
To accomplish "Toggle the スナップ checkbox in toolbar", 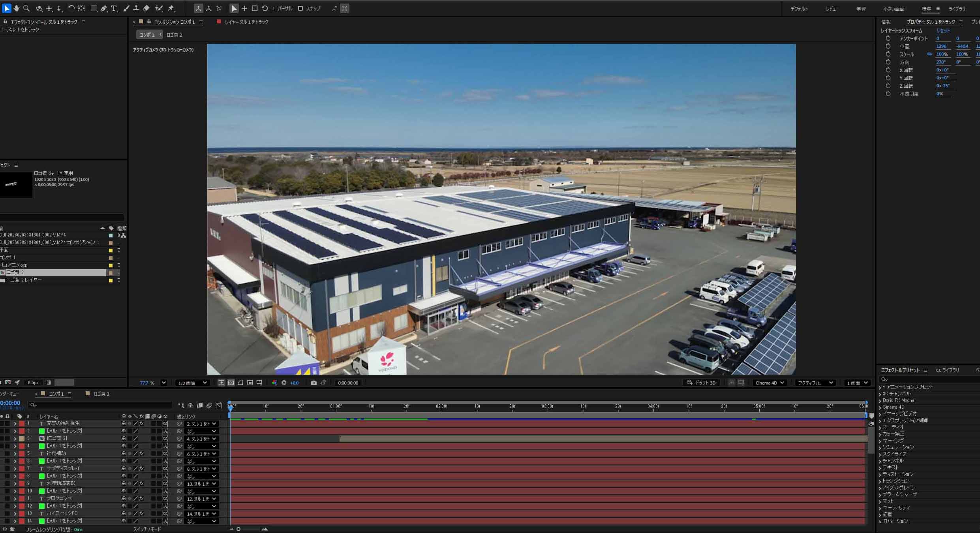I will click(x=300, y=8).
